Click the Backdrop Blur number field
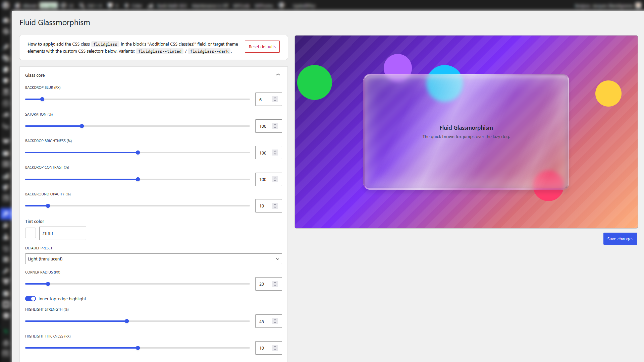Screen dimensions: 644x362 click(x=268, y=99)
